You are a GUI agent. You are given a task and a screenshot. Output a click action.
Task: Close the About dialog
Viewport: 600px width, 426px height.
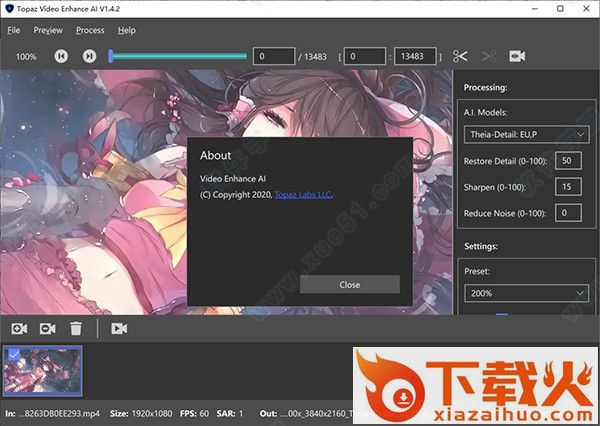[x=350, y=284]
